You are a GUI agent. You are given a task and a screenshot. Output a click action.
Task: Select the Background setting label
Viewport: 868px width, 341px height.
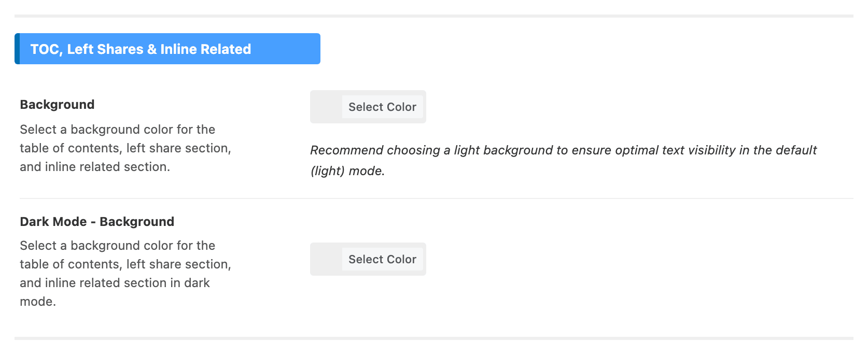coord(57,105)
